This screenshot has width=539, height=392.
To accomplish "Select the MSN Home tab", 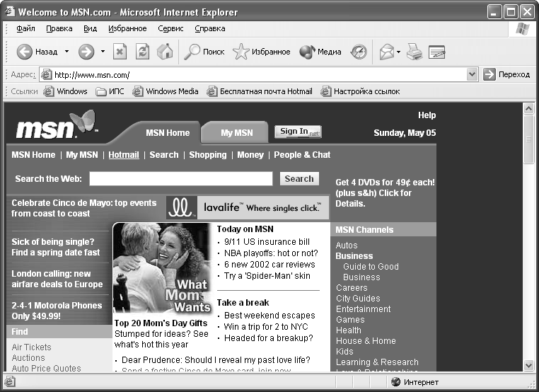I will [168, 133].
